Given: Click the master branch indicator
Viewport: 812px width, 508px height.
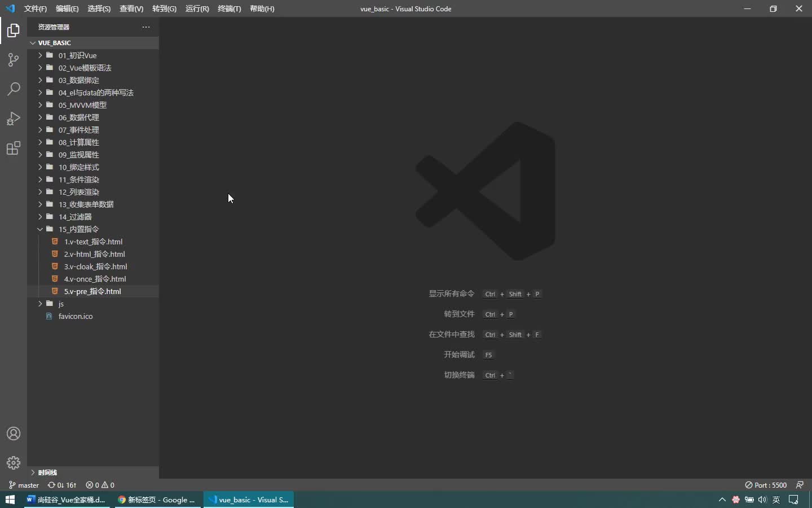Looking at the screenshot, I should 24,485.
